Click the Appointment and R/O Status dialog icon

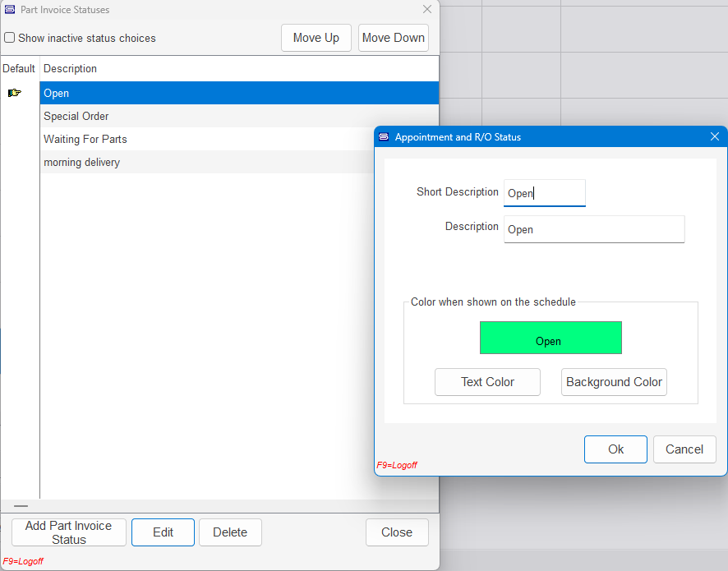tap(384, 137)
